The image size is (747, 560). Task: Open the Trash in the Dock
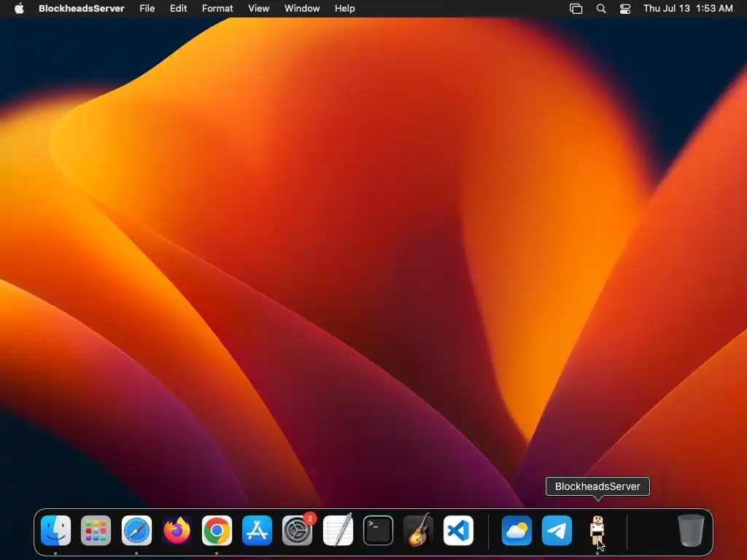(691, 530)
